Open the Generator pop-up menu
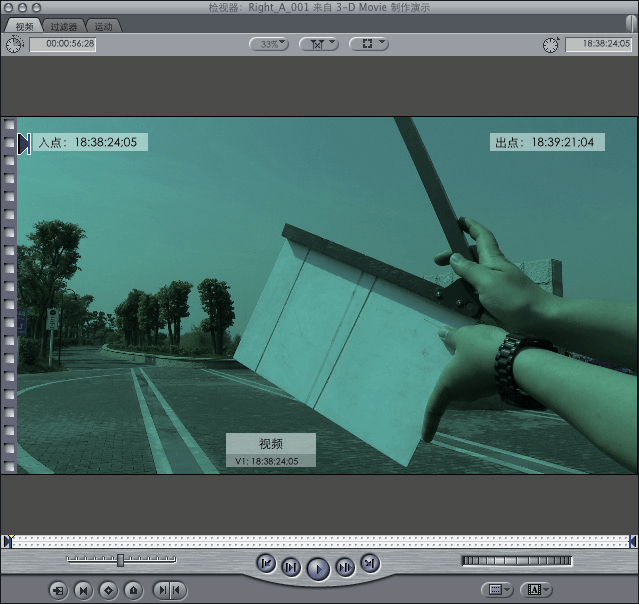 [x=538, y=590]
